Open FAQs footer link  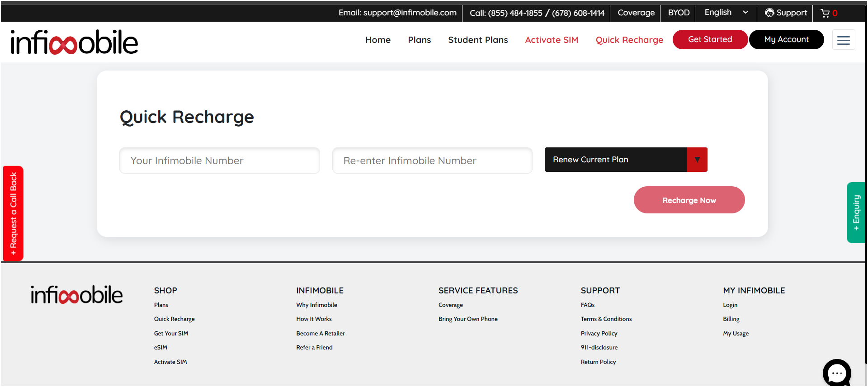587,305
